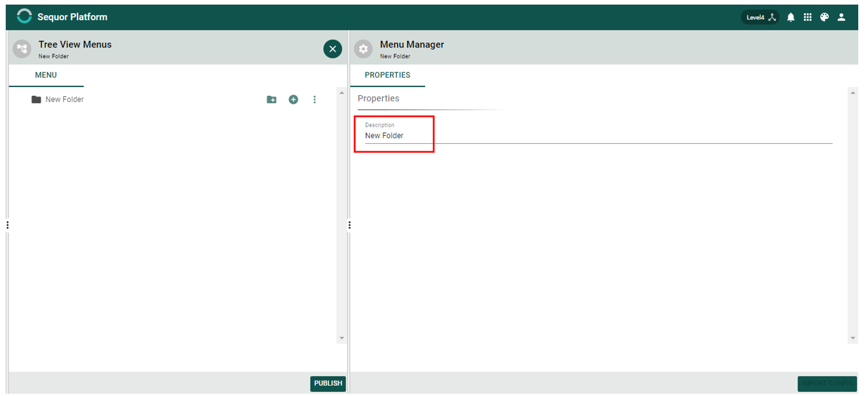The image size is (868, 396).
Task: Click properties panel scrollbar down arrow
Action: click(853, 339)
